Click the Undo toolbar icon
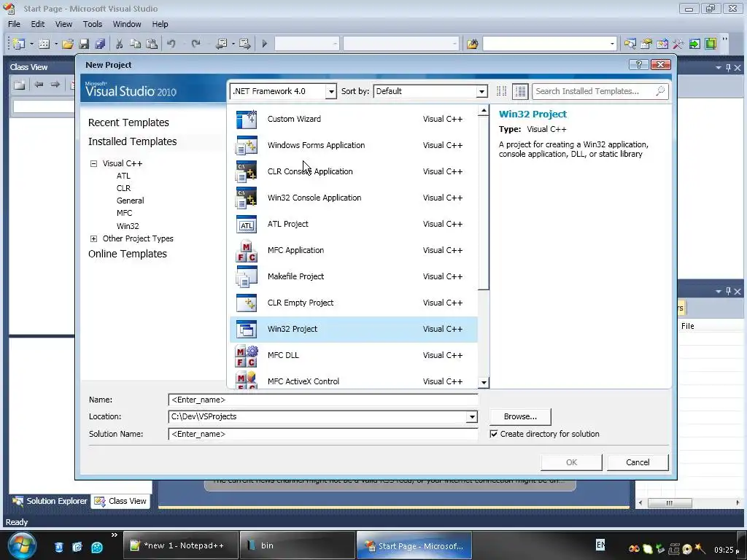This screenshot has height=560, width=747. (171, 44)
